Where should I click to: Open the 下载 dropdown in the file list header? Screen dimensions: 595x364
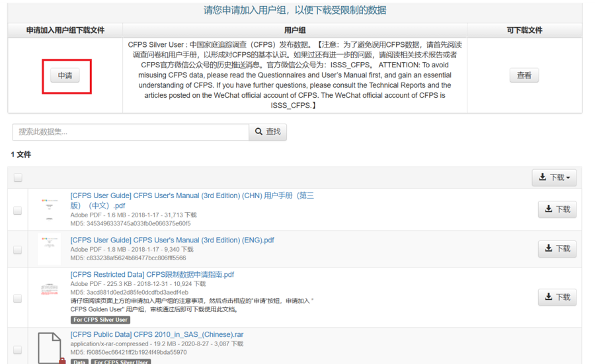click(554, 178)
